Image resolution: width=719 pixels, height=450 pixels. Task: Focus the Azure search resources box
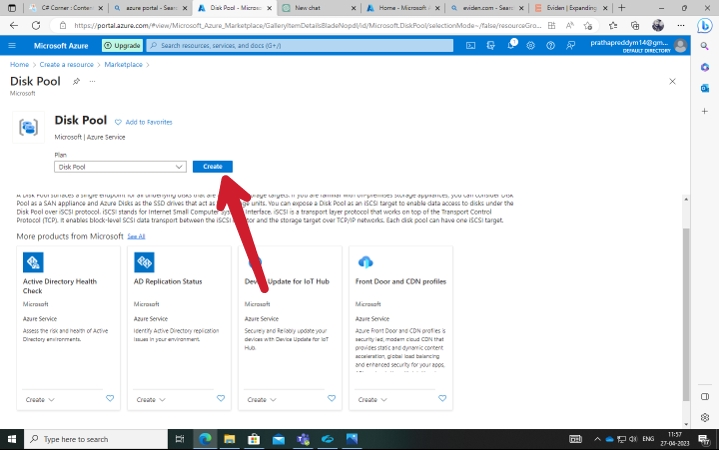point(300,45)
